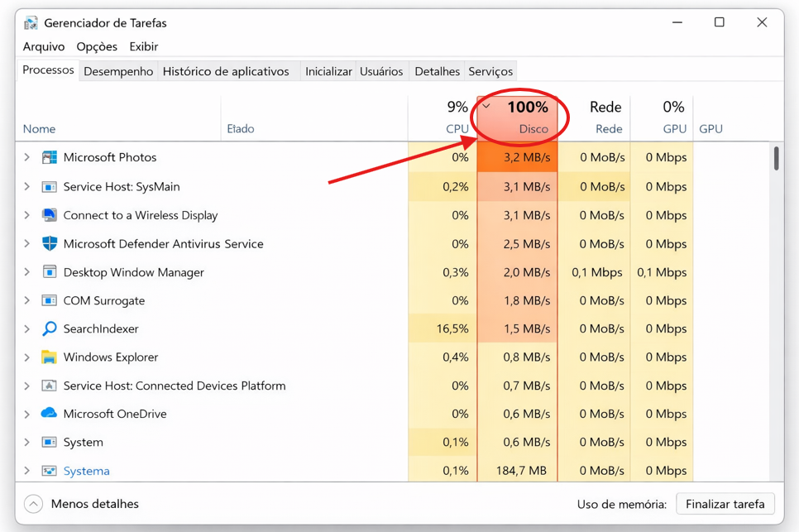Click the Connect to a Wireless Display icon

[x=49, y=215]
